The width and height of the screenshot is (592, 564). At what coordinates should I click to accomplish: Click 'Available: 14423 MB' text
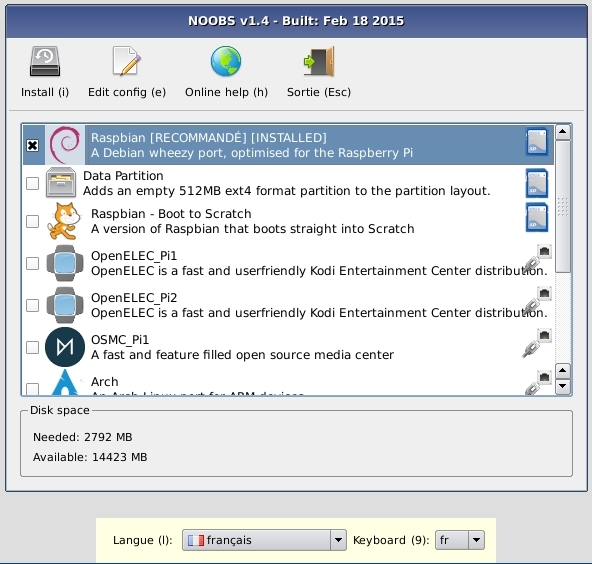(x=90, y=457)
